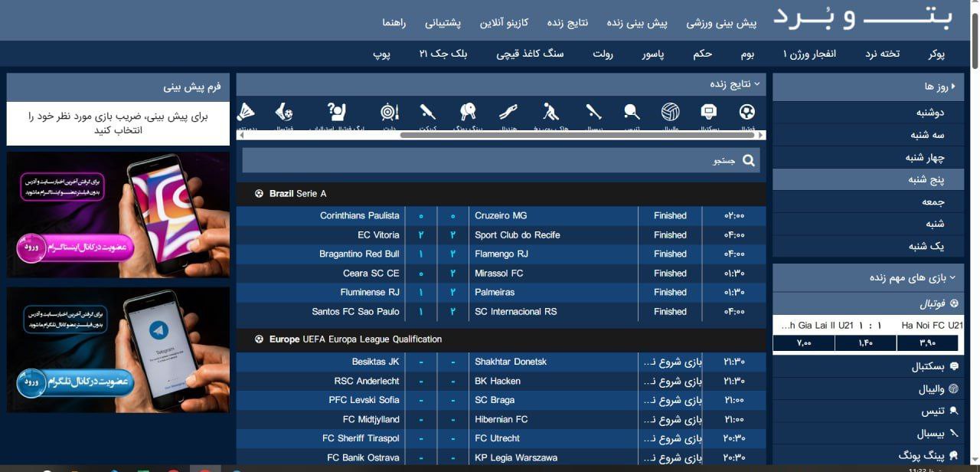The height and width of the screenshot is (472, 980).
Task: Select the جمعه day
Action: pos(868,202)
